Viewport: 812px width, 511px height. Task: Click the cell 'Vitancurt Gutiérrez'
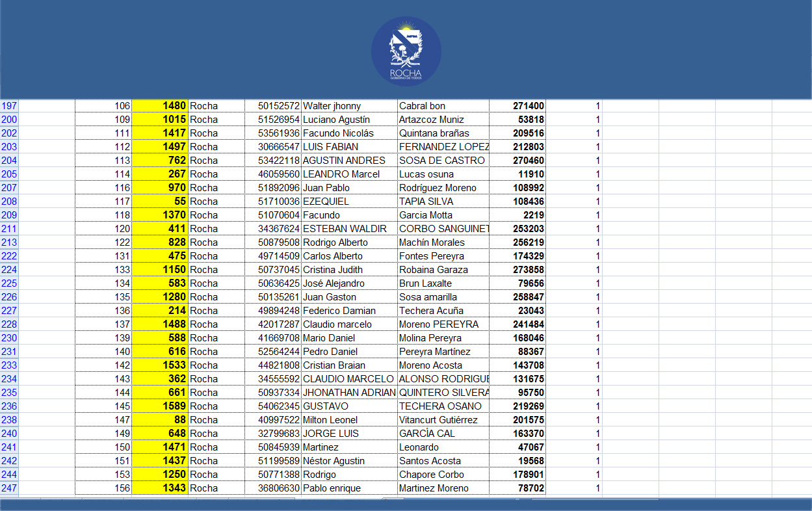point(443,420)
